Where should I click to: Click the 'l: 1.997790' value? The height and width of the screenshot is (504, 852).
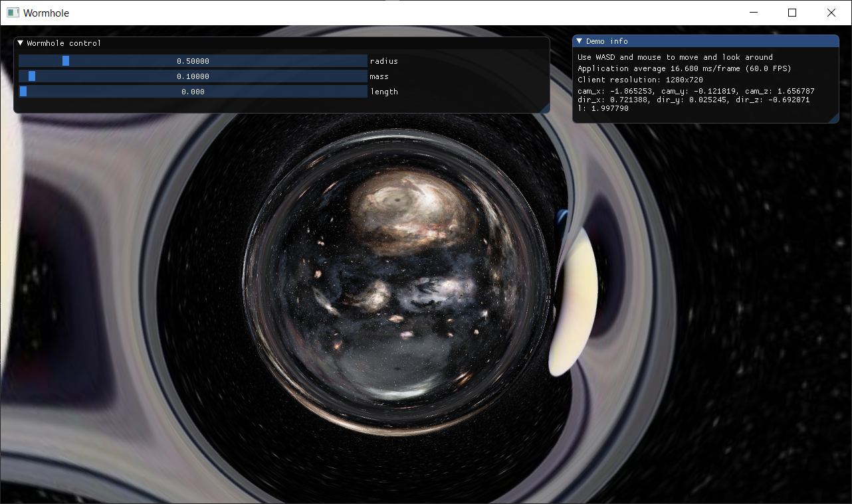[603, 108]
